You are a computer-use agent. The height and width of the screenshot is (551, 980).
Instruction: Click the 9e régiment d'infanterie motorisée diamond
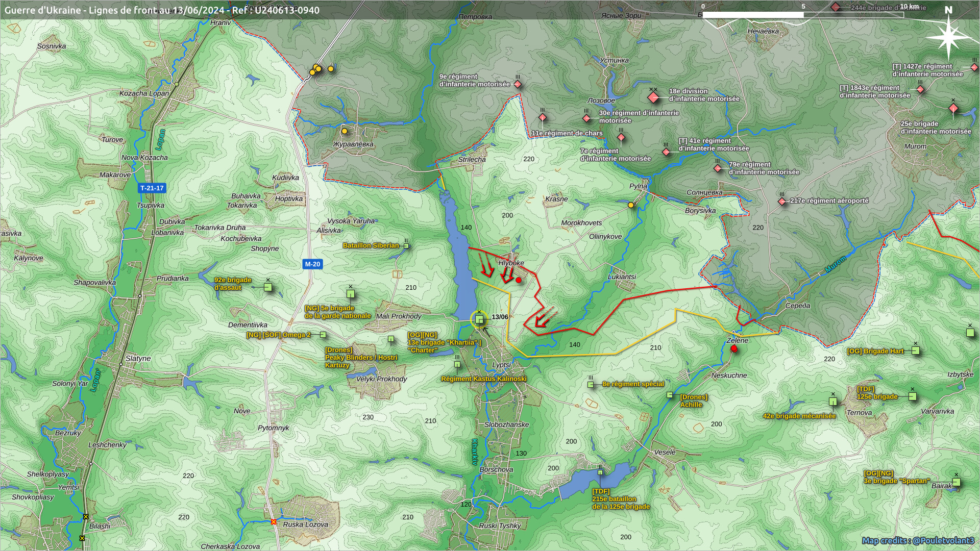point(518,84)
